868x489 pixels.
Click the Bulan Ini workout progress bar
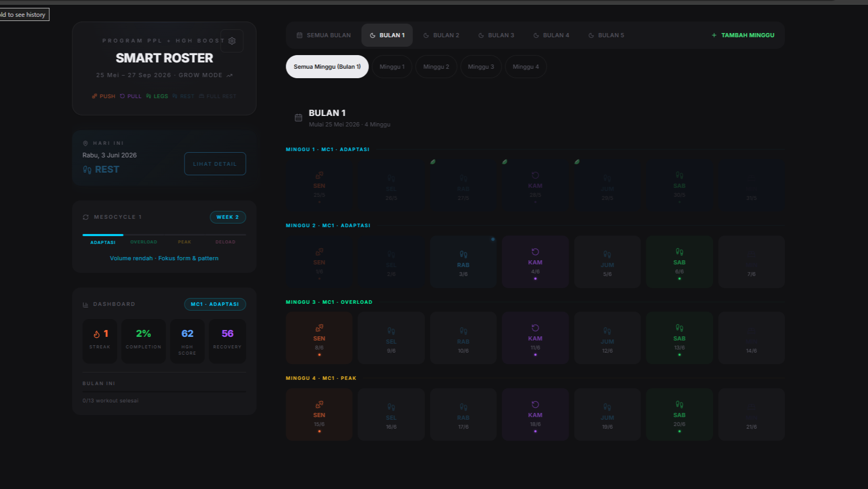pos(164,391)
